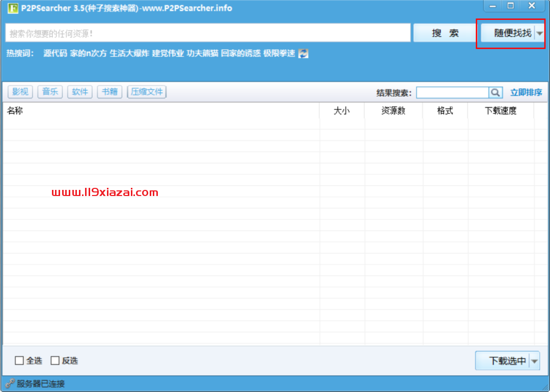Image resolution: width=550 pixels, height=392 pixels.
Task: Filter results by 书籍
Action: click(110, 92)
